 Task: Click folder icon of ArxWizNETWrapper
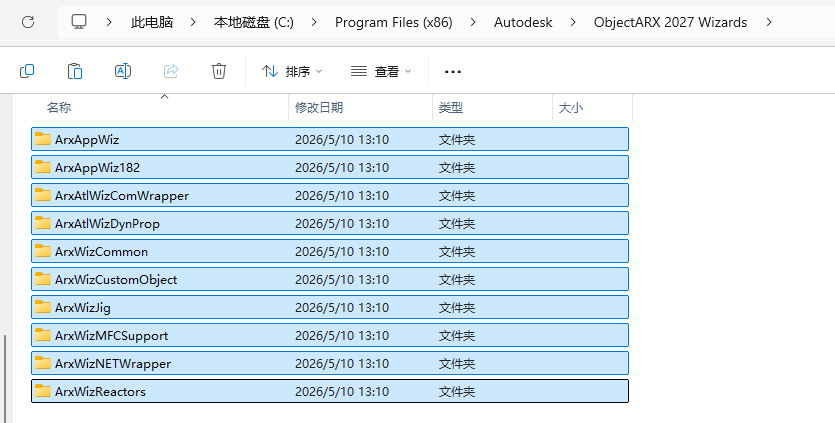(x=43, y=363)
